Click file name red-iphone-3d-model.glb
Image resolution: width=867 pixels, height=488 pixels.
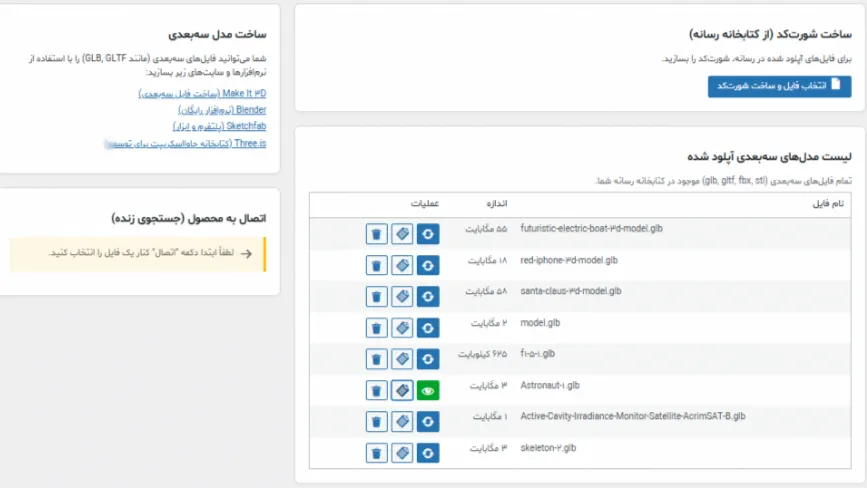[569, 260]
